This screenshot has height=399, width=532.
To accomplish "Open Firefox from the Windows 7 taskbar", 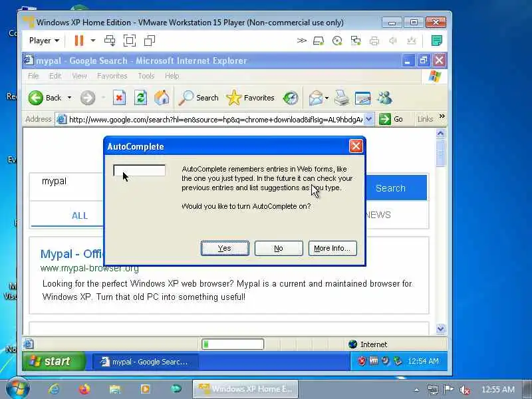I will [84, 389].
